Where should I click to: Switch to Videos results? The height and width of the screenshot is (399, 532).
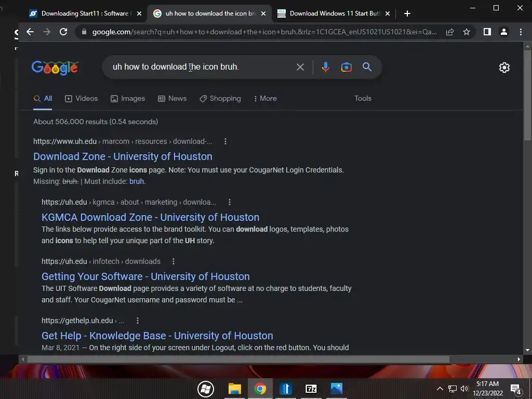coord(82,99)
